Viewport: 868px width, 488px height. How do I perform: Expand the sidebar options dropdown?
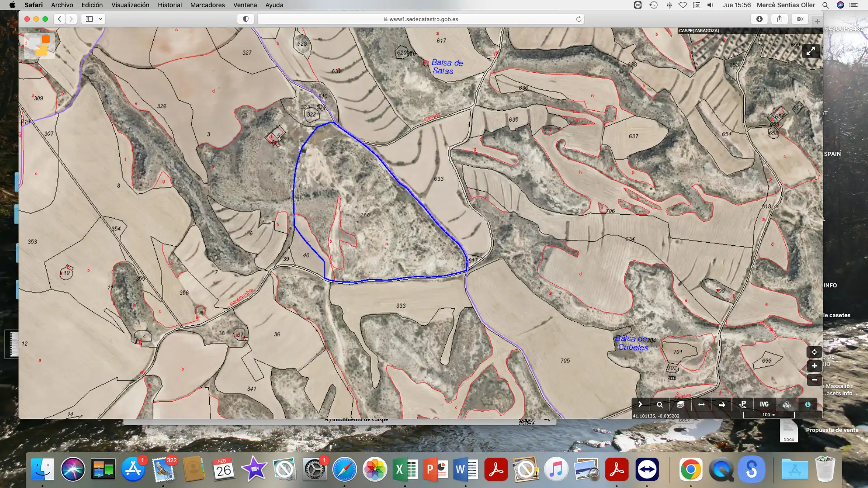101,19
